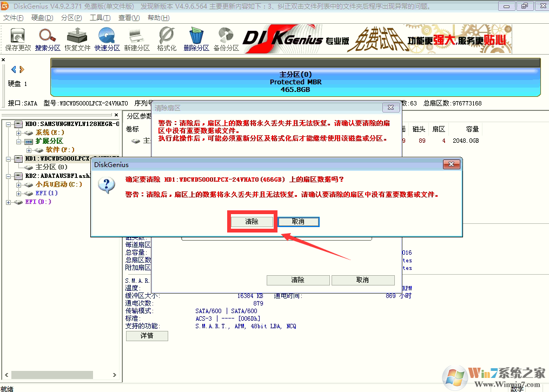Screen dimensions: 549x392
Task: Click right arrow of tree horizontal scrollbar
Action: point(115,375)
